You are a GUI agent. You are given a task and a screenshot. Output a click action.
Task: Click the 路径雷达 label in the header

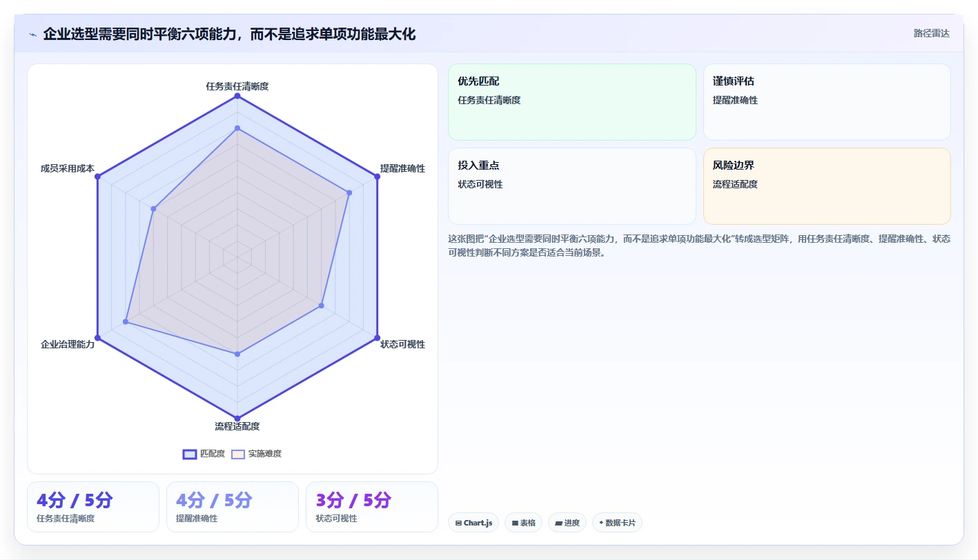[x=932, y=33]
